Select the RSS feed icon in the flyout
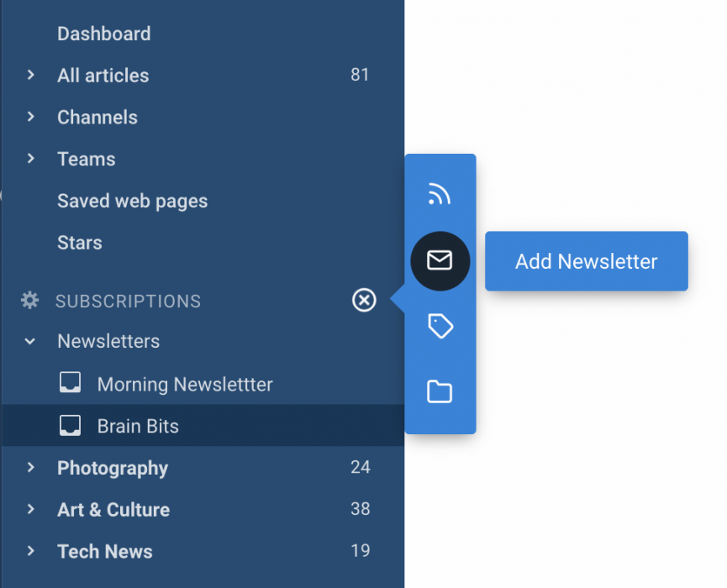The width and height of the screenshot is (727, 588). (x=440, y=194)
